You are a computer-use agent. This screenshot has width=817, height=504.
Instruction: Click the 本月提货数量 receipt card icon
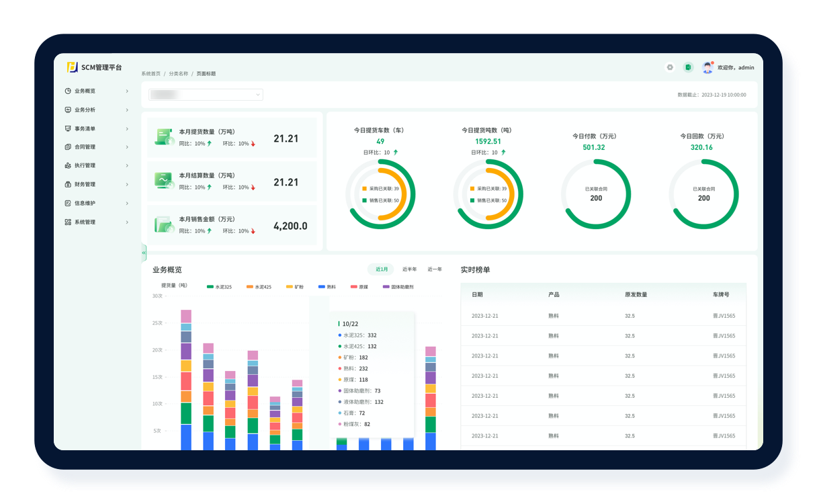[x=164, y=137]
